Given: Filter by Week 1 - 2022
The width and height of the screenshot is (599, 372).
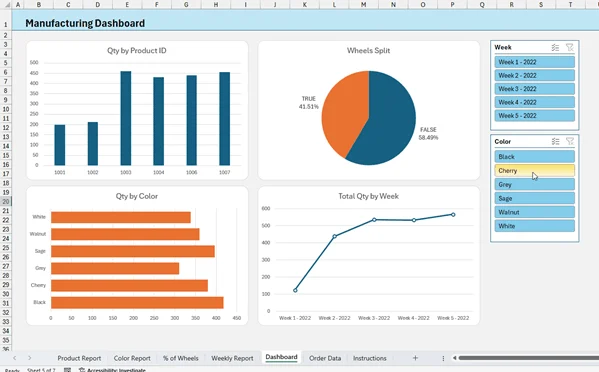Looking at the screenshot, I should (x=534, y=62).
